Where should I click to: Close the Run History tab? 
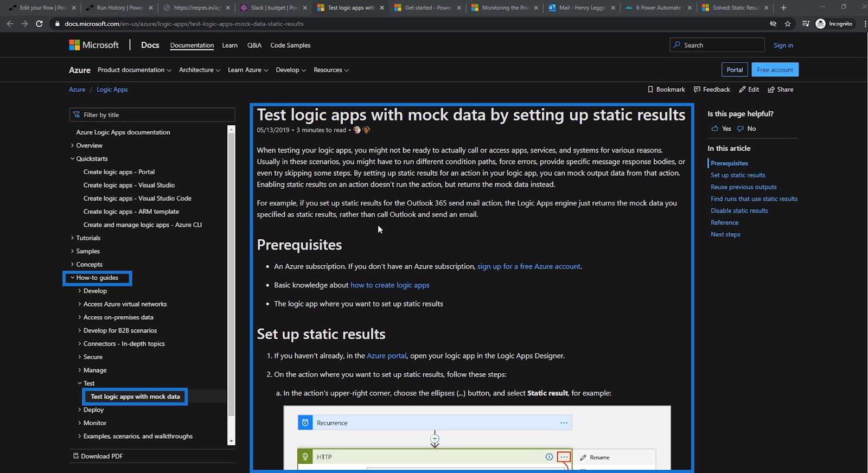[x=151, y=8]
